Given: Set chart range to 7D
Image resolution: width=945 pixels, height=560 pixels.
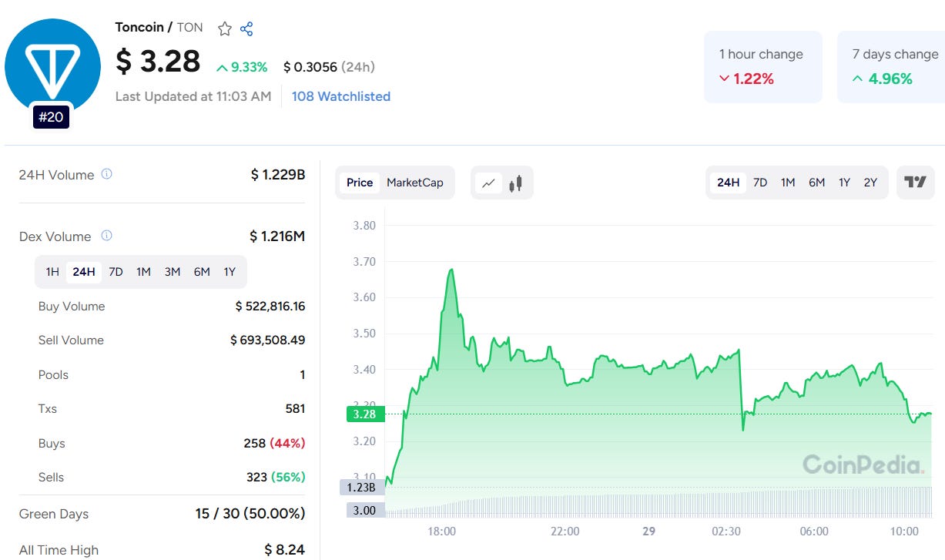Looking at the screenshot, I should pos(760,183).
